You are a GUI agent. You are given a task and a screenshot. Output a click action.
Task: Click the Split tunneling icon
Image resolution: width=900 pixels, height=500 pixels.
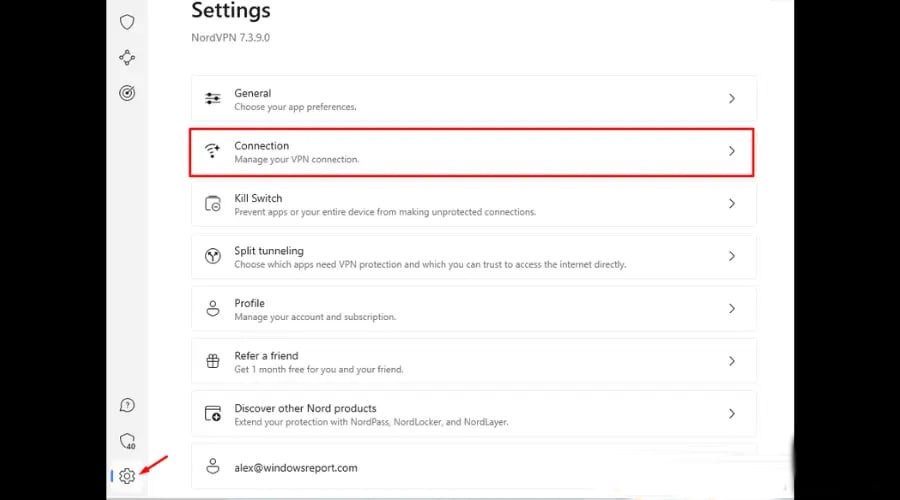[x=212, y=256]
